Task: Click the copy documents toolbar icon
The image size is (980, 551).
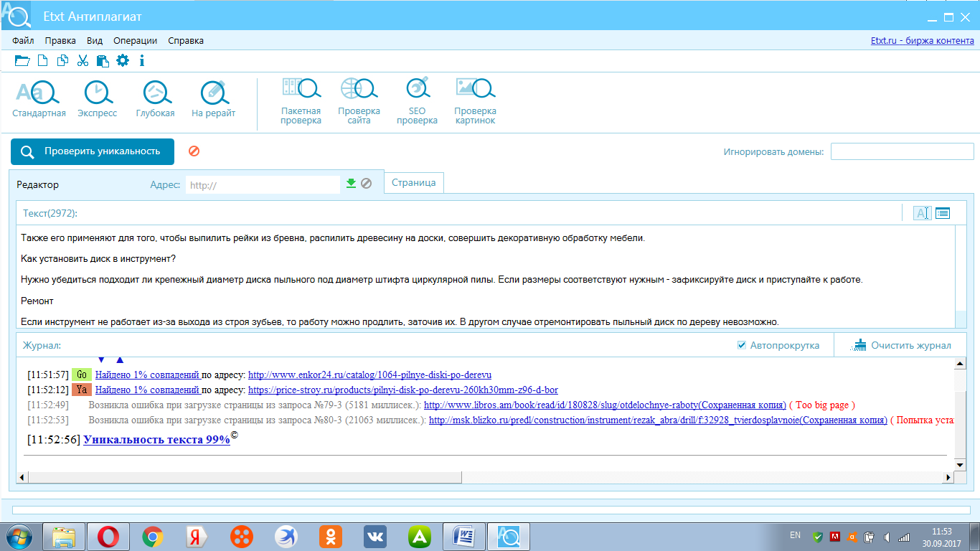Action: [x=63, y=61]
